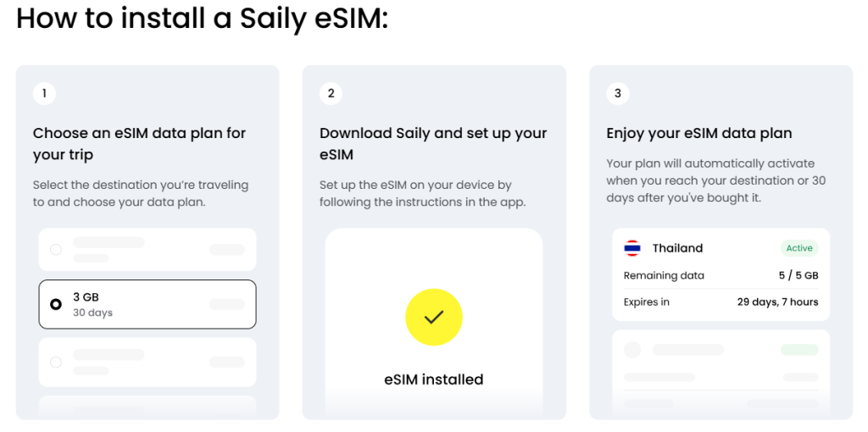This screenshot has width=868, height=432.
Task: Select the 3 GB radio button
Action: [56, 304]
